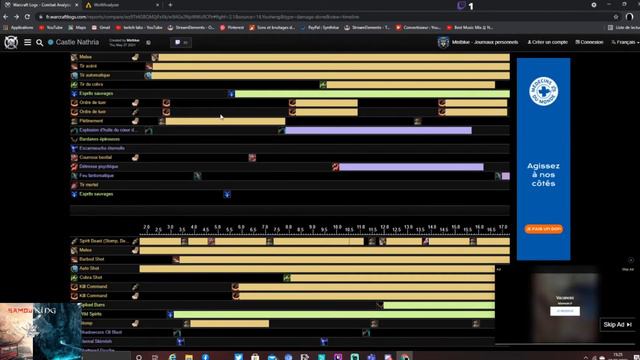Open a new browser tab
640x360 pixels.
[x=170, y=5]
